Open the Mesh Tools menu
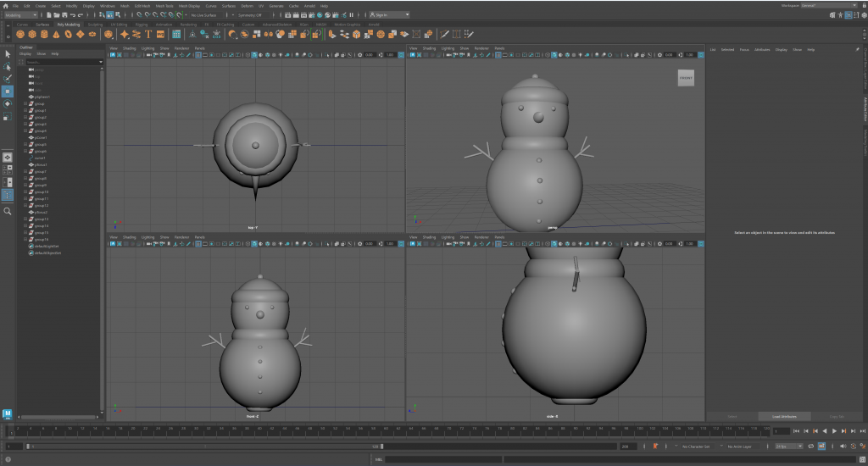Image resolution: width=868 pixels, height=466 pixels. 164,5
